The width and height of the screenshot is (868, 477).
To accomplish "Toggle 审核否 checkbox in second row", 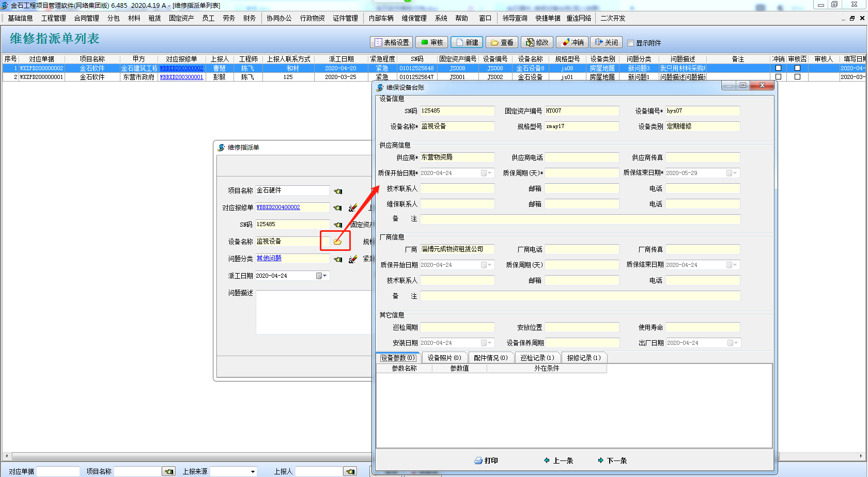I will pyautogui.click(x=797, y=77).
